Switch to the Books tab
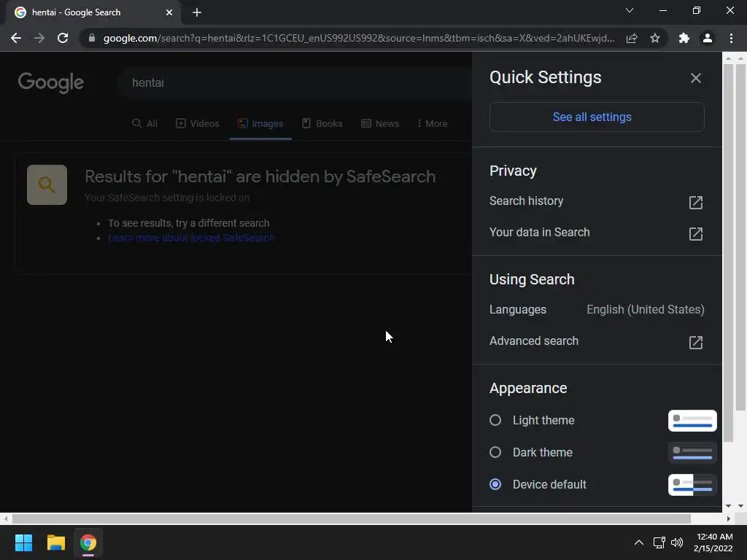 (x=322, y=124)
